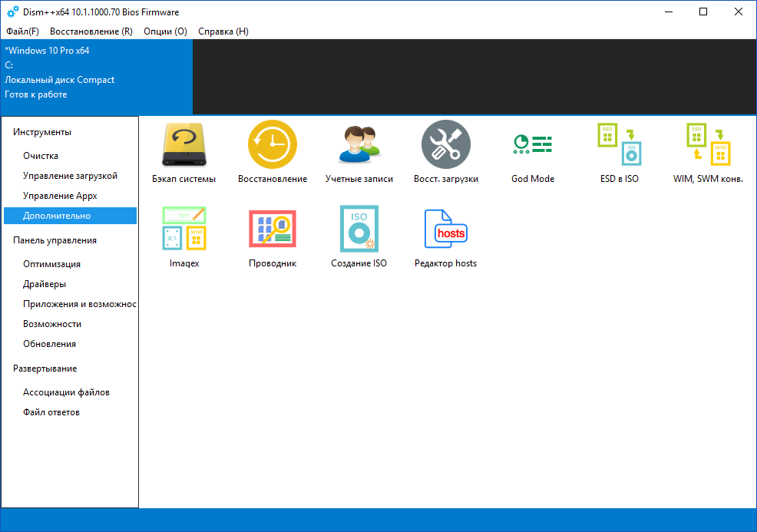Open Учетные записи user accounts tool
The height and width of the screenshot is (532, 757).
(359, 153)
